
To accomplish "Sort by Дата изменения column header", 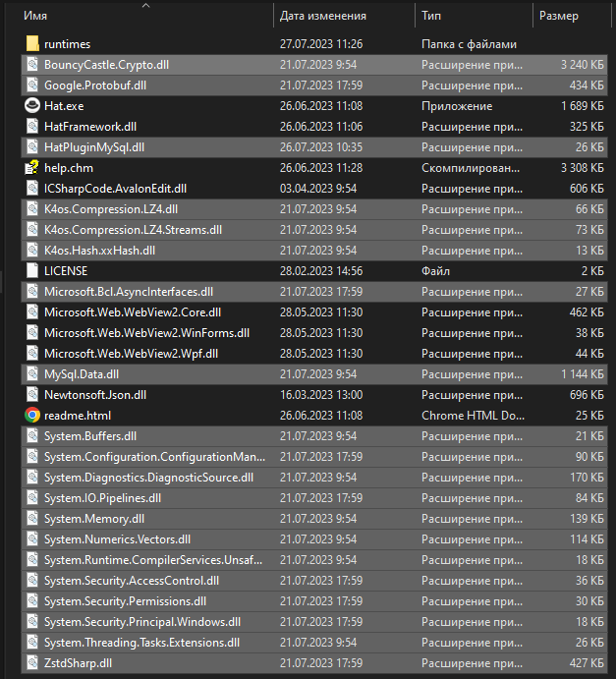I will [323, 17].
